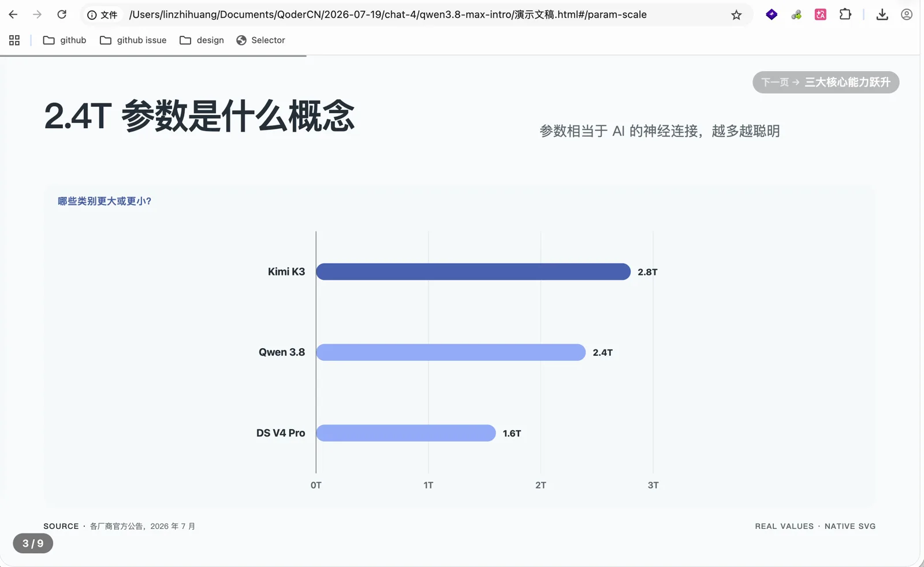Open the design bookmark folder
The width and height of the screenshot is (924, 567).
click(202, 40)
